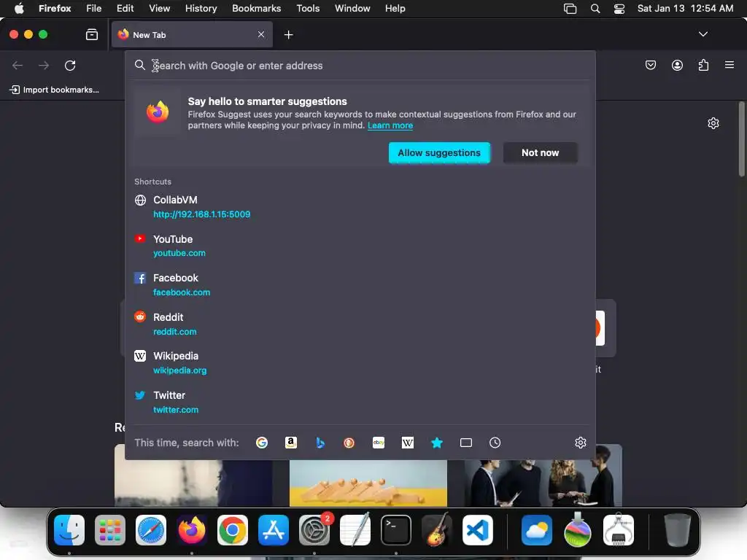This screenshot has height=560, width=747.
Task: Search this time with Bing icon
Action: (x=320, y=443)
